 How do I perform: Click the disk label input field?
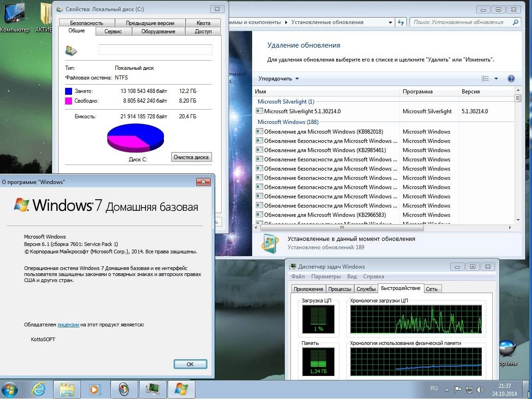coord(155,49)
